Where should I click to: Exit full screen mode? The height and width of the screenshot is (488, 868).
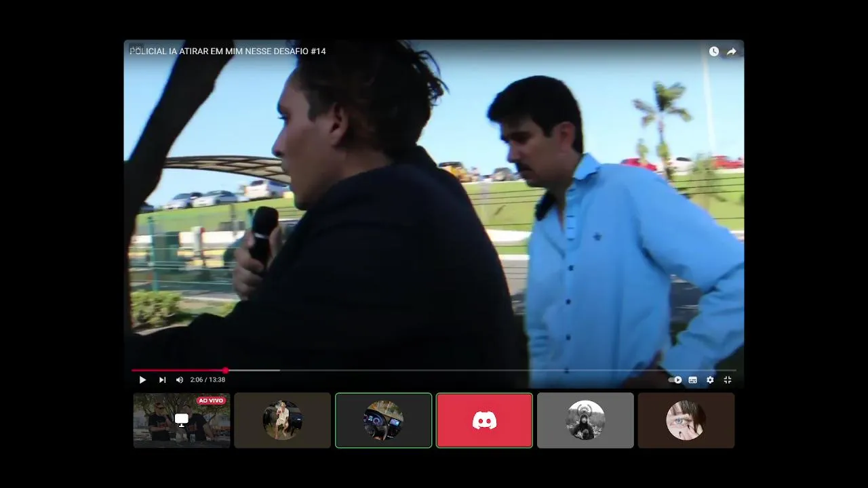(x=728, y=380)
